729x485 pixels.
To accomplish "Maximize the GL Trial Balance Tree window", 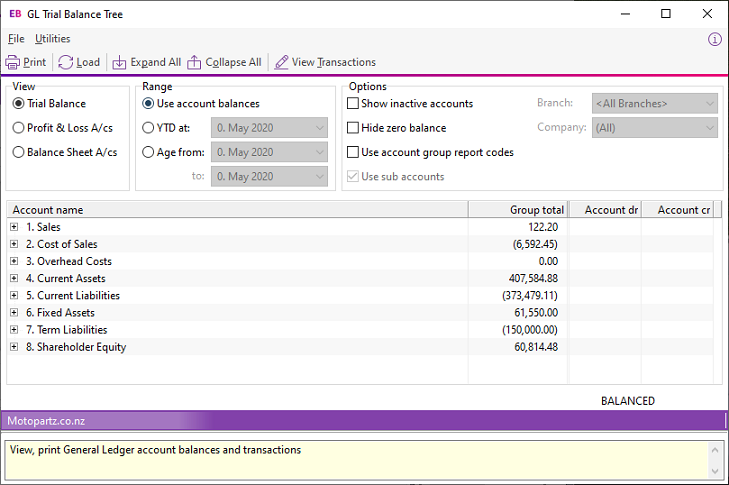I will tap(666, 14).
